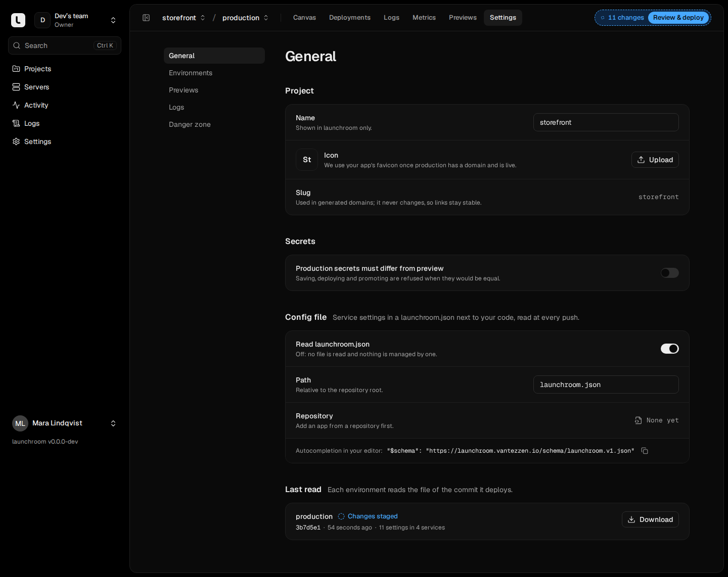The height and width of the screenshot is (577, 728).
Task: Turn off Read launchroom.json toggle
Action: (670, 349)
